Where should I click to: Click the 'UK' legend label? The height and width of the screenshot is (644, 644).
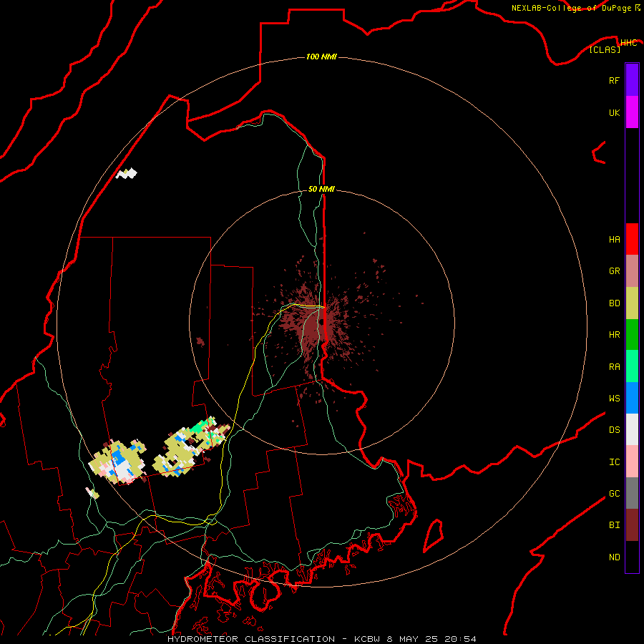coord(614,112)
